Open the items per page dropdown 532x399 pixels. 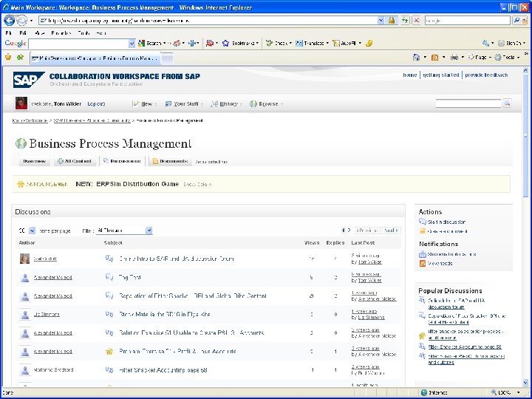point(32,231)
